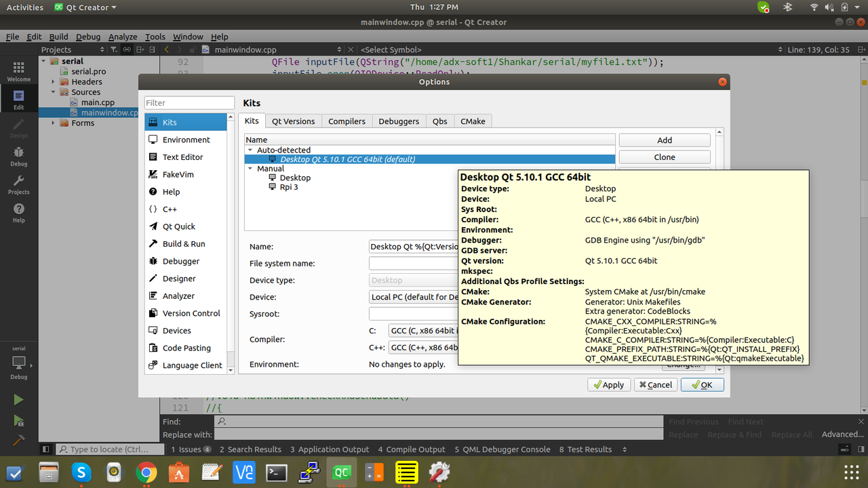Select the Text Editor category

tap(186, 157)
